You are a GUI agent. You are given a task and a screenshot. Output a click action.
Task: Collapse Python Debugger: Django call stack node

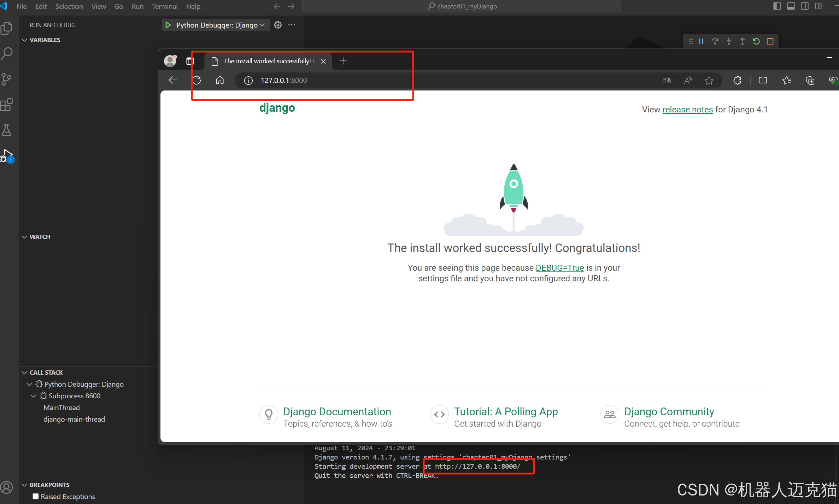[x=29, y=384]
